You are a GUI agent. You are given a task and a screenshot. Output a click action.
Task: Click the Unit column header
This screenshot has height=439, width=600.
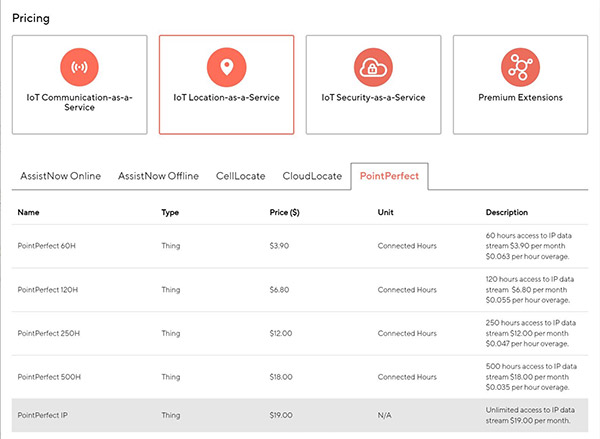(x=385, y=212)
